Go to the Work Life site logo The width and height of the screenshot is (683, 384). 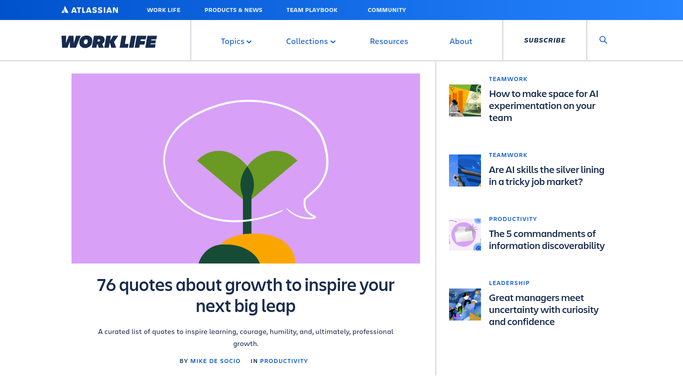[109, 42]
